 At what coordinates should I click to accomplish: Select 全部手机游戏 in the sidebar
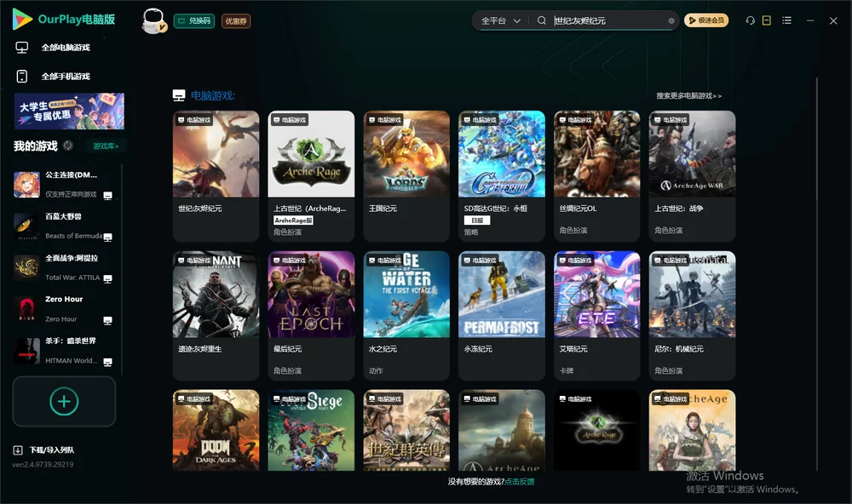pos(66,77)
